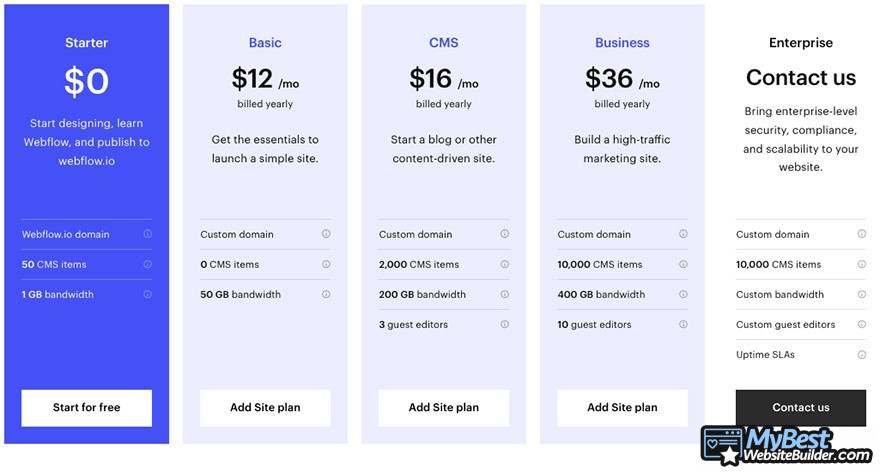The image size is (880, 473).
Task: Select the Business plan heading
Action: [x=622, y=43]
